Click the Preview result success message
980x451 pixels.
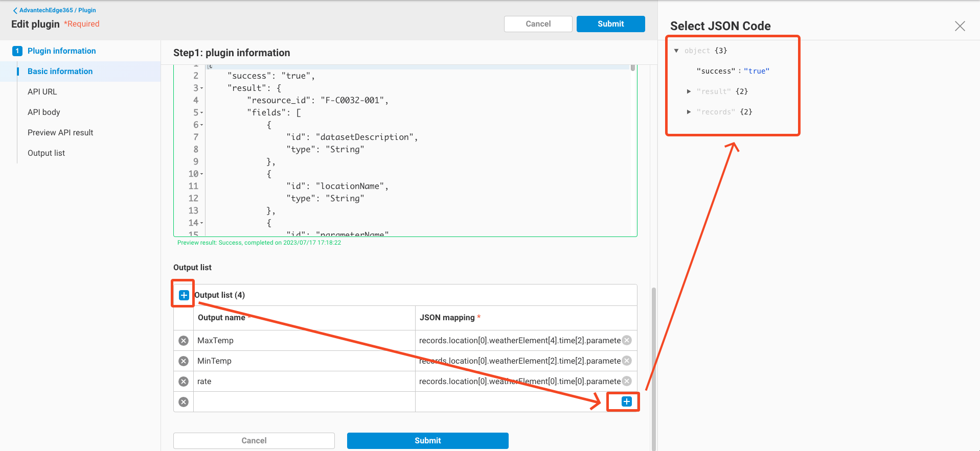tap(259, 243)
